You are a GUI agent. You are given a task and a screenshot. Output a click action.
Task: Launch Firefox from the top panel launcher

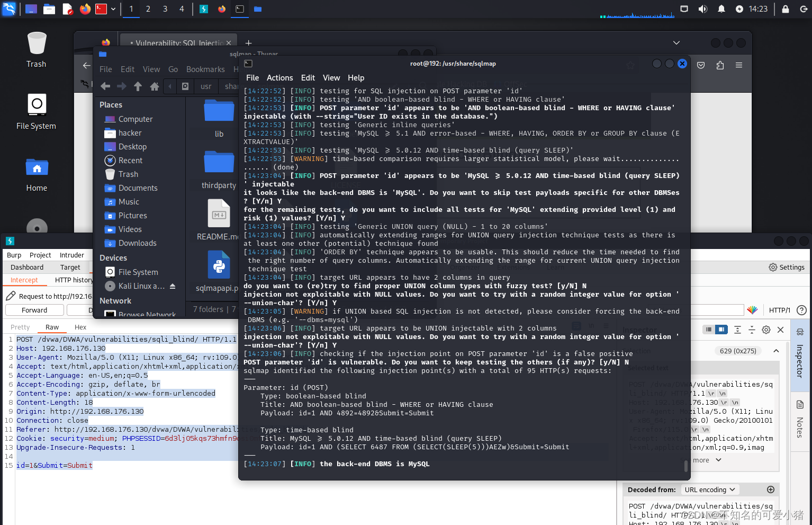click(x=85, y=9)
